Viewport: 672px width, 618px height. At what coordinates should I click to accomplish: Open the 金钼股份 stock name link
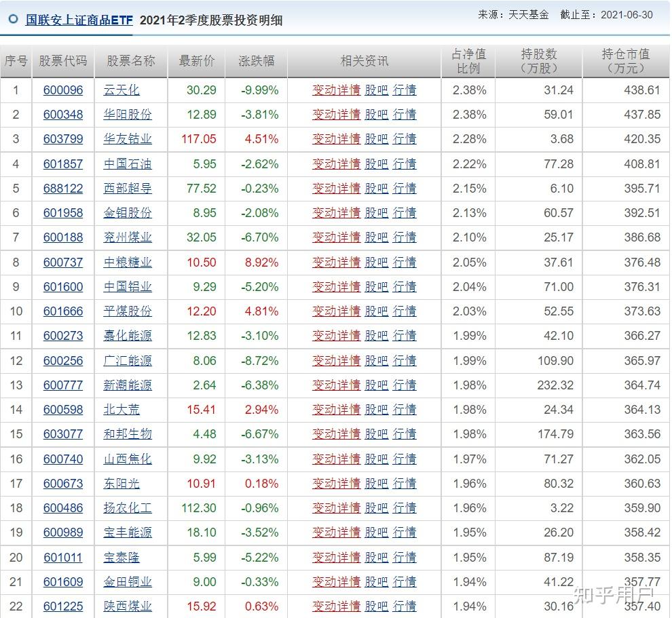click(128, 213)
